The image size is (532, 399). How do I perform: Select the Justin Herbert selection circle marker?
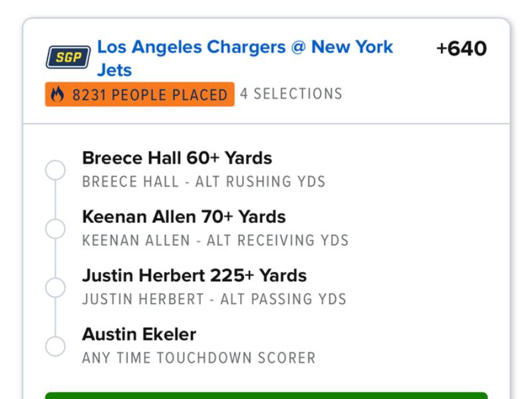pos(55,288)
